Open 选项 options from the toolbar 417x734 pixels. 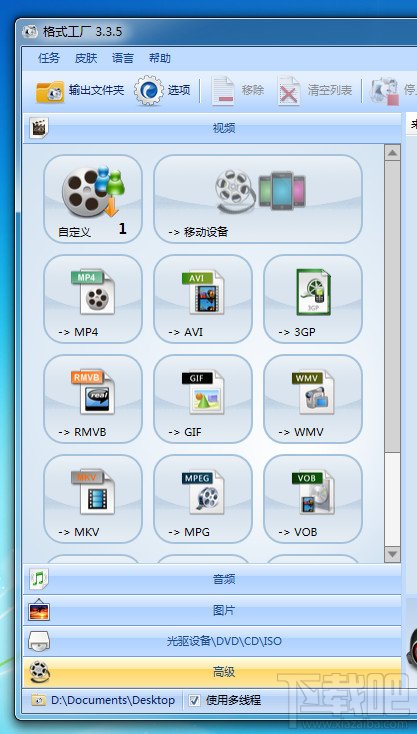(162, 90)
